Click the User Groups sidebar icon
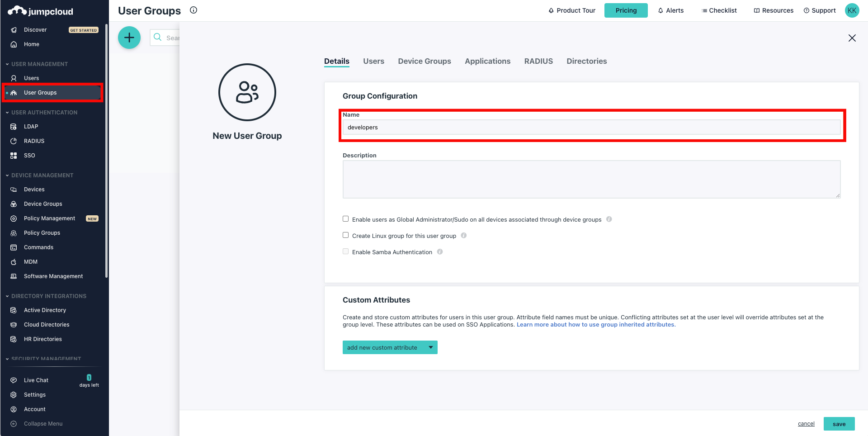Image resolution: width=868 pixels, height=436 pixels. 14,93
